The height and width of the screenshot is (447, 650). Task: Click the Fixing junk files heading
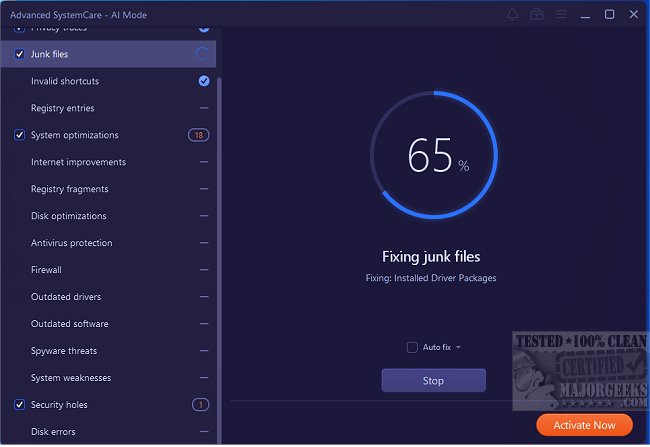[431, 257]
